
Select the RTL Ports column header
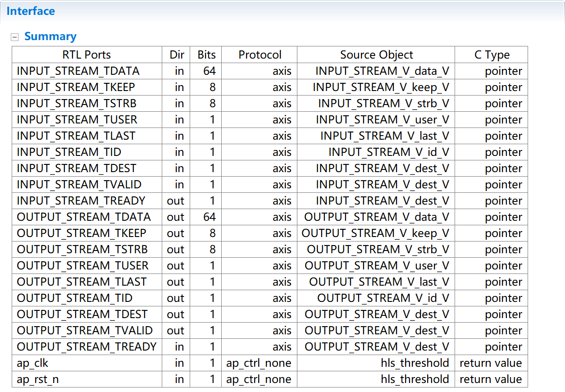(x=87, y=55)
